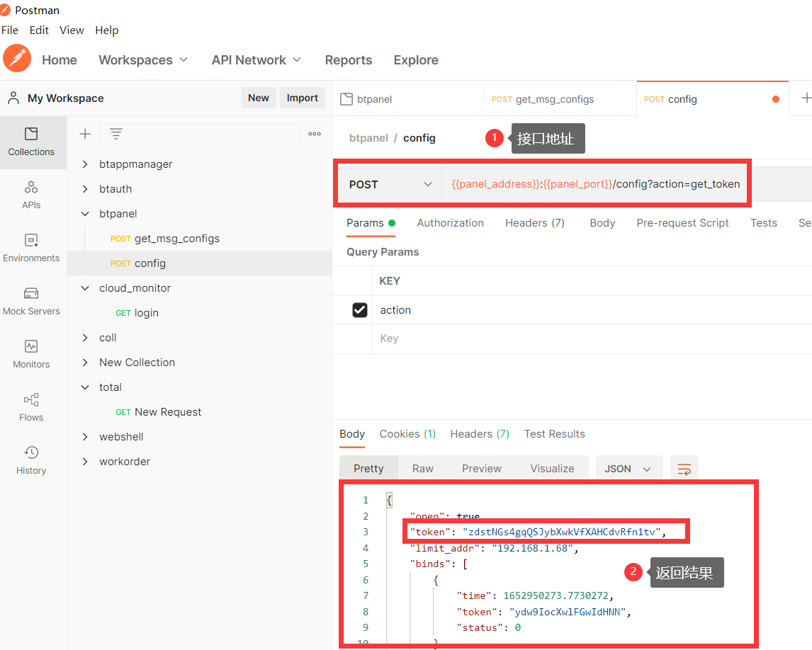The image size is (812, 650).
Task: Click the filter icon in the collections search
Action: [x=116, y=134]
